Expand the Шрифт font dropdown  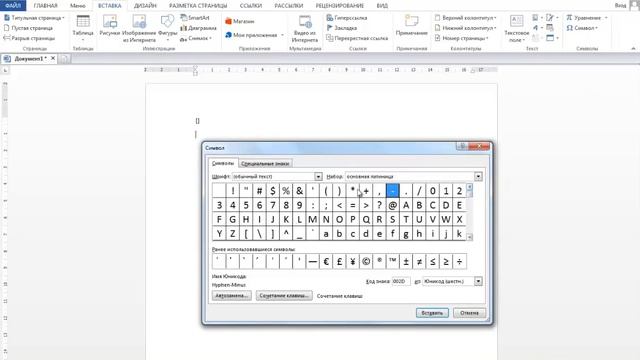[318, 176]
